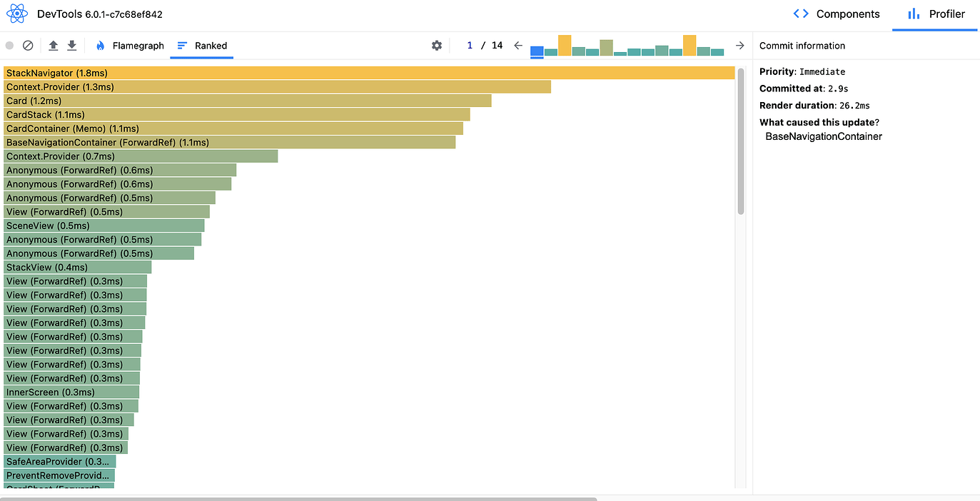Click the currently selected blue commit bar
Image resolution: width=980 pixels, height=501 pixels.
click(x=537, y=51)
